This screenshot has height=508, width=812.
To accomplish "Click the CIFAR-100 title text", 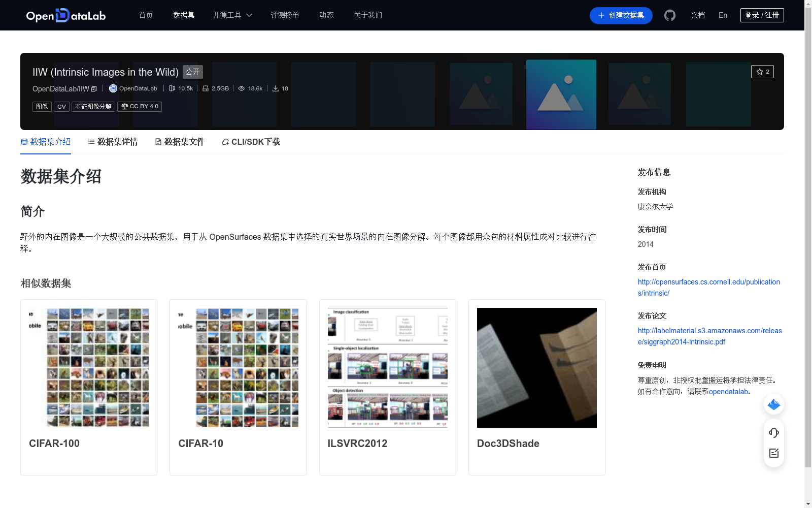I will point(54,443).
